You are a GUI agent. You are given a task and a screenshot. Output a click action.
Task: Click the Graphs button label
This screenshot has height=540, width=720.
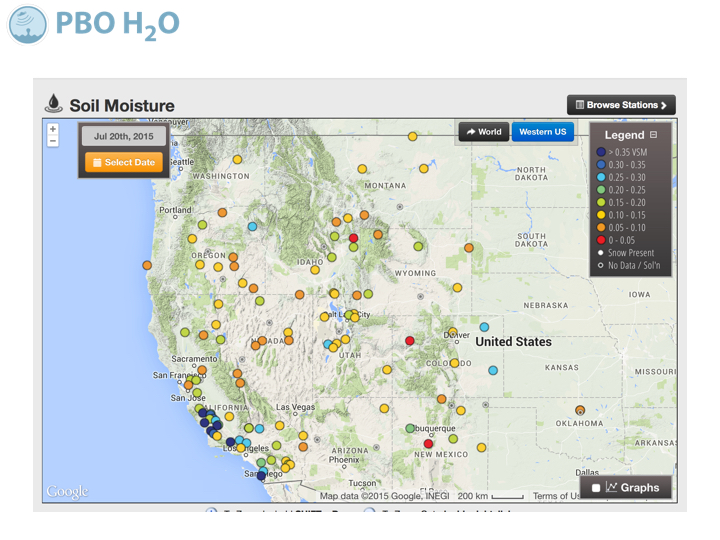click(632, 488)
